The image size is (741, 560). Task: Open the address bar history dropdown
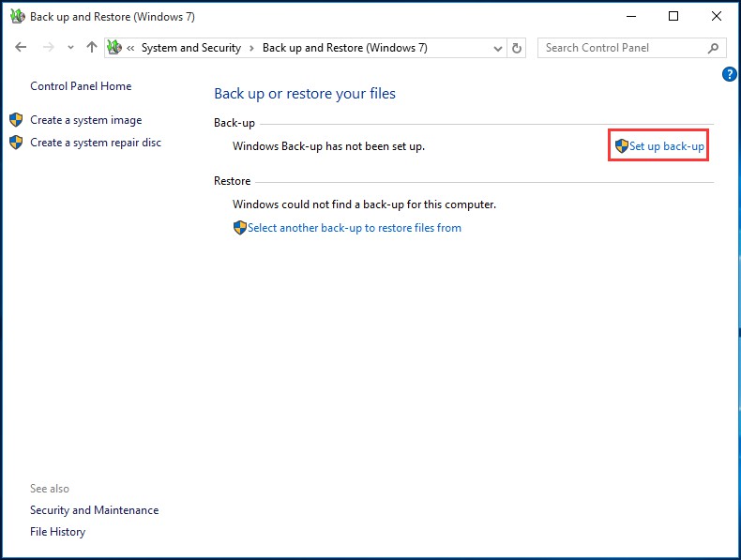point(498,48)
